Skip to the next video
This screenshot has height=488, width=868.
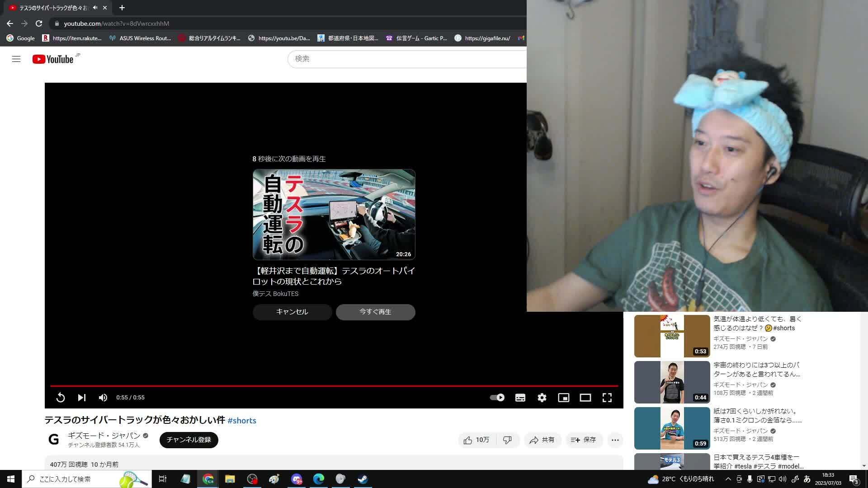pos(82,398)
